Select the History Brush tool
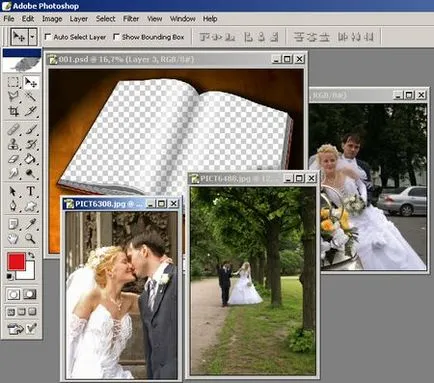 pos(31,144)
